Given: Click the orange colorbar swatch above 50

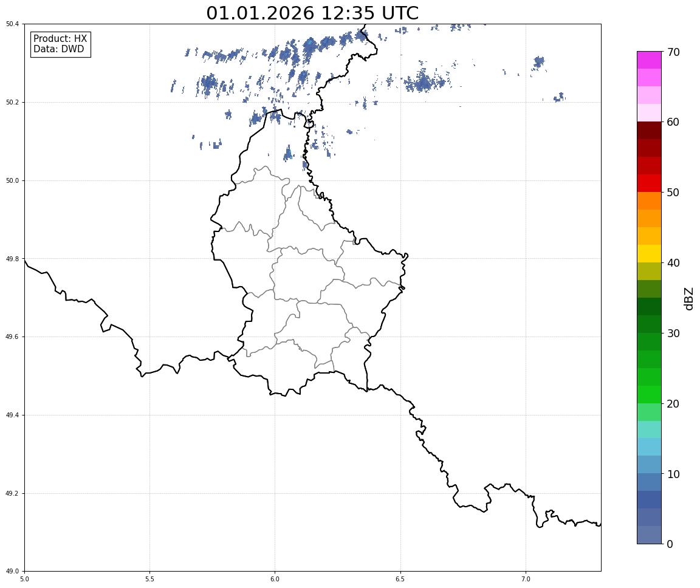Looking at the screenshot, I should [649, 201].
